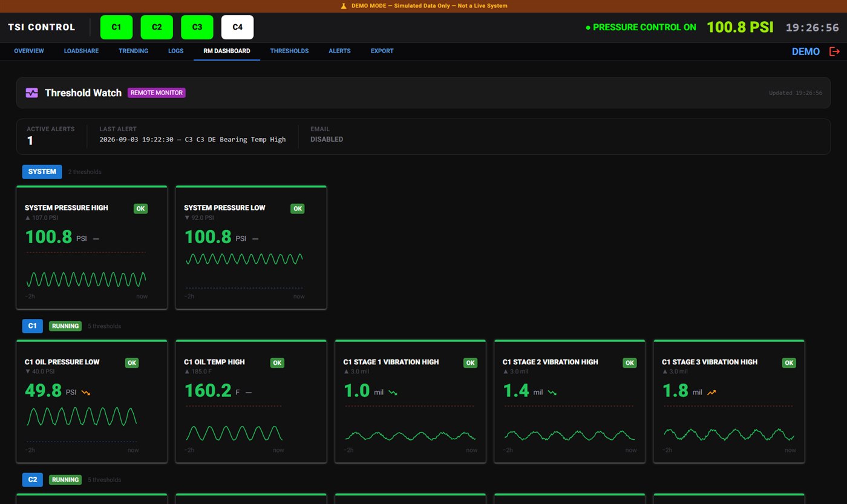Select compressor C1 button in header
Viewport: 847px width, 504px height.
(116, 27)
